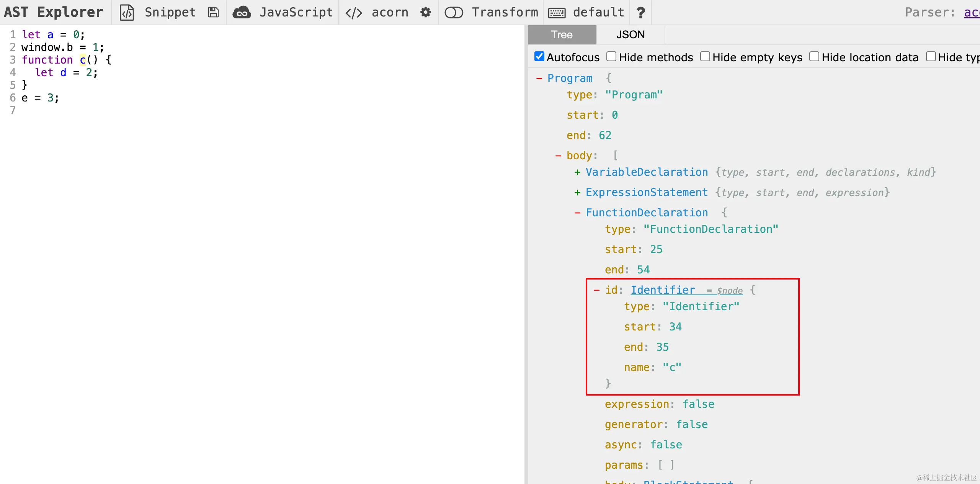The height and width of the screenshot is (484, 980).
Task: Expand the ExpressionStatement node
Action: click(577, 193)
